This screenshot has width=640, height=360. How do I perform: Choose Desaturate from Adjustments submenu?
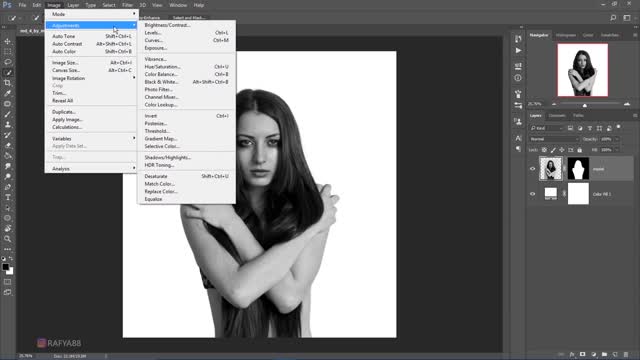pyautogui.click(x=187, y=176)
